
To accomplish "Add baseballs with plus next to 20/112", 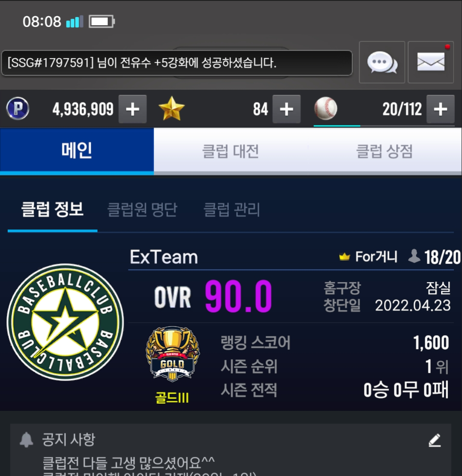I will pyautogui.click(x=441, y=109).
